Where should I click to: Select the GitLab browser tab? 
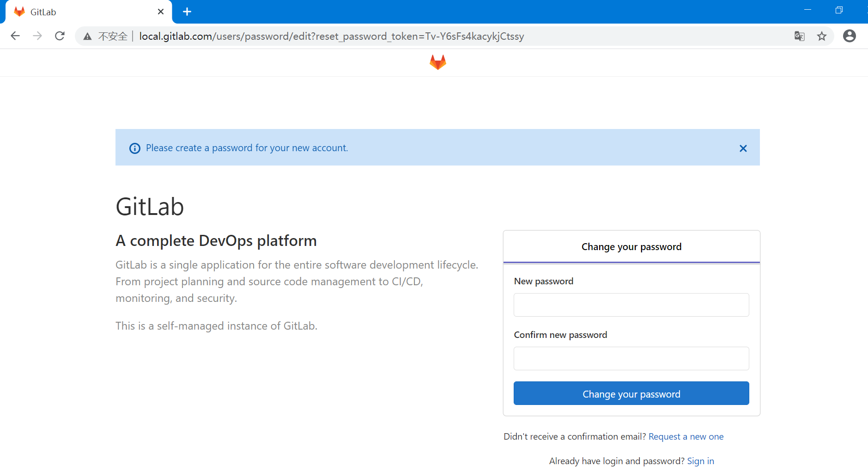coord(89,12)
